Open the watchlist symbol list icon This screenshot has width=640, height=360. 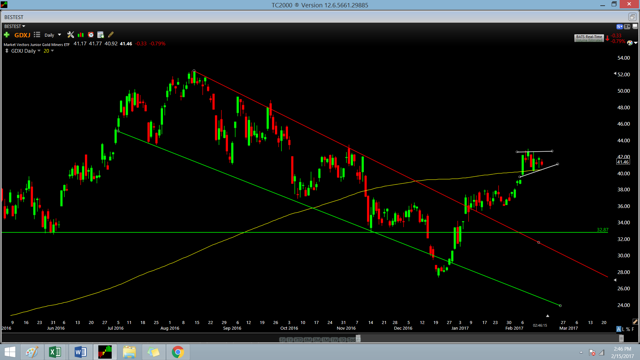click(x=37, y=35)
